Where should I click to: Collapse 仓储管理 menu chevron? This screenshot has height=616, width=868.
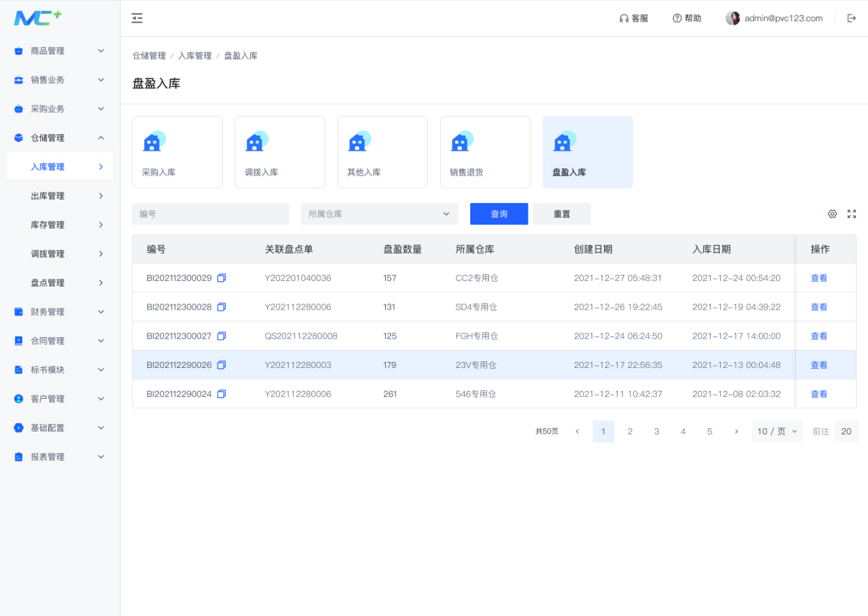point(101,137)
